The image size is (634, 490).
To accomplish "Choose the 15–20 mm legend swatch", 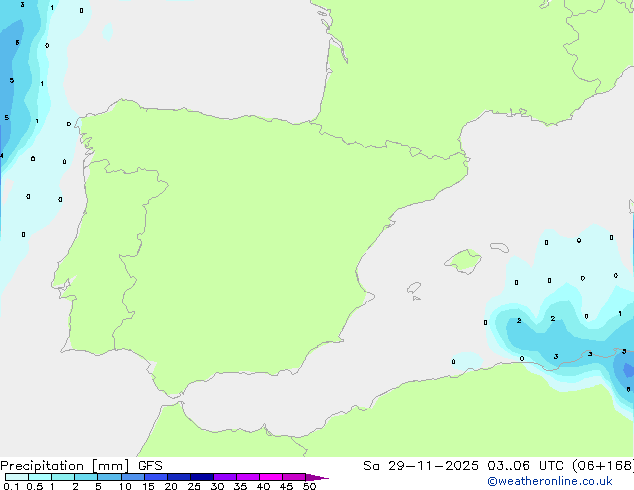I will coord(155,477).
